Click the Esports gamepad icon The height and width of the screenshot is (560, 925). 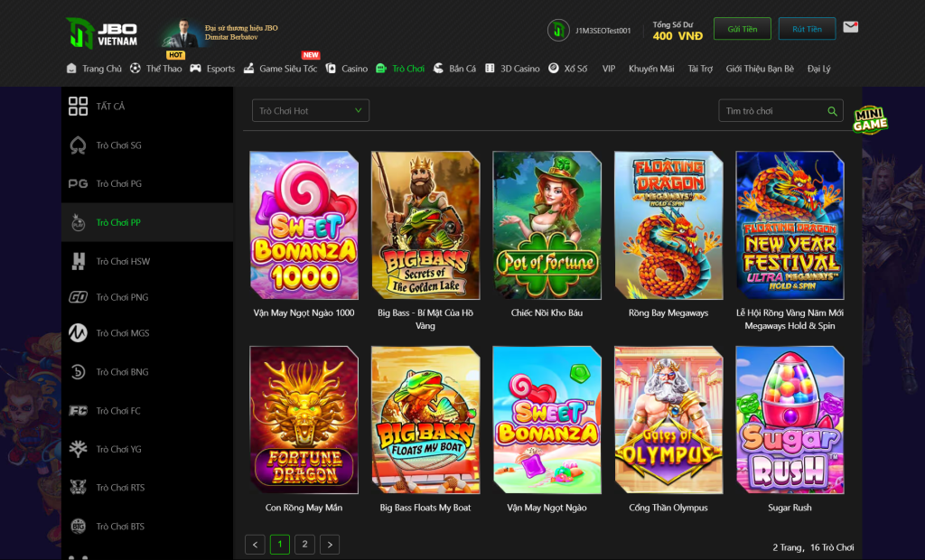[195, 69]
